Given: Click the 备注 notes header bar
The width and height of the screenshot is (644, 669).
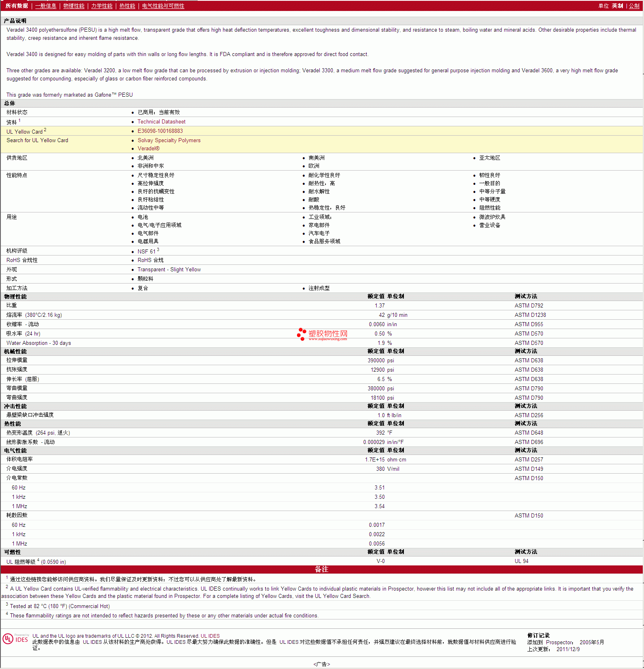Looking at the screenshot, I should tap(322, 569).
